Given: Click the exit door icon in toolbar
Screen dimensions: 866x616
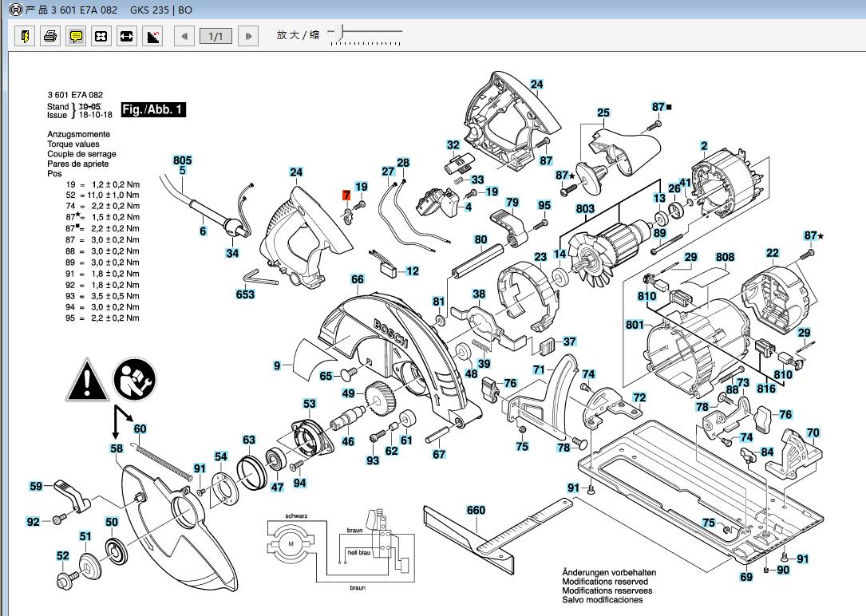Looking at the screenshot, I should [25, 37].
